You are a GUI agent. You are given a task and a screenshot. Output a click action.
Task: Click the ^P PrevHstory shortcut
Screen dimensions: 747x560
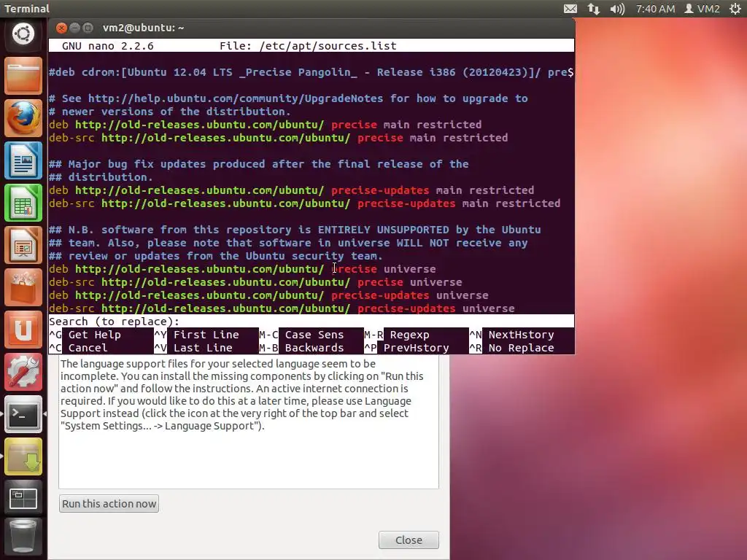[407, 348]
